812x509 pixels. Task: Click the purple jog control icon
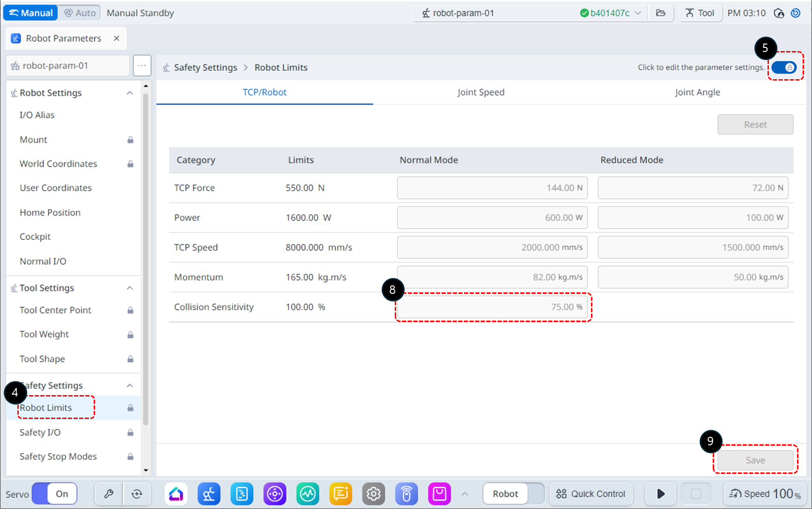tap(275, 494)
